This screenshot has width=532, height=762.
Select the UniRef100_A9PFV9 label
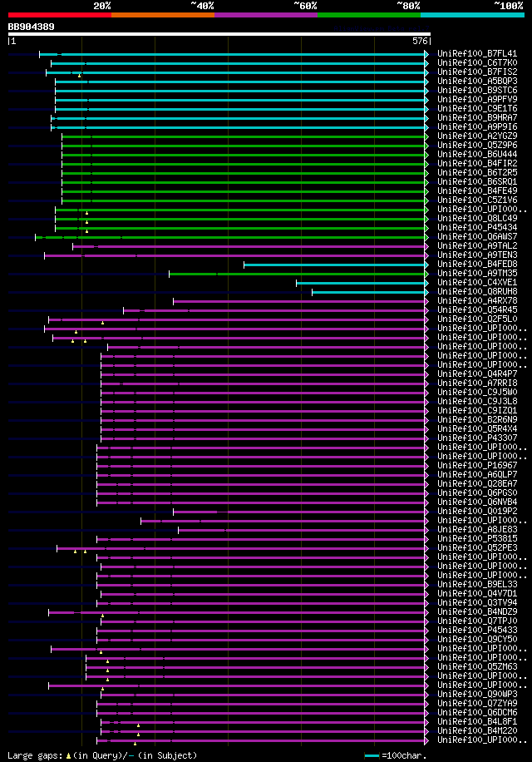(x=477, y=100)
